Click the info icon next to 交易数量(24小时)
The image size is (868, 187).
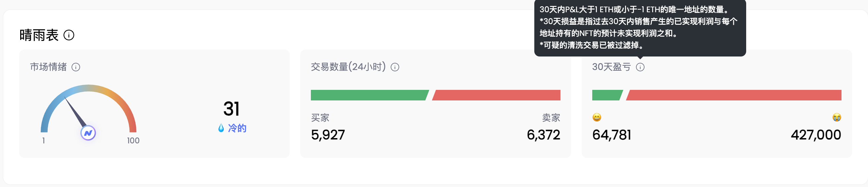tap(395, 67)
